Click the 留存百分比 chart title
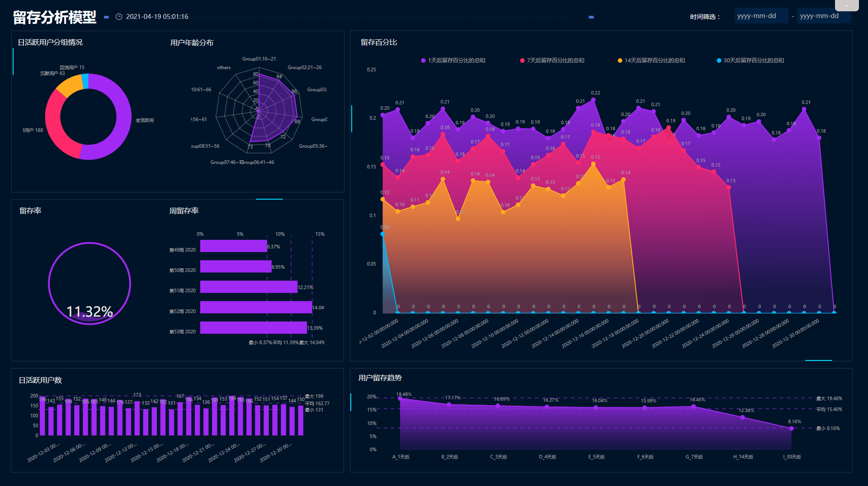Viewport: 868px width, 486px height. (x=379, y=42)
